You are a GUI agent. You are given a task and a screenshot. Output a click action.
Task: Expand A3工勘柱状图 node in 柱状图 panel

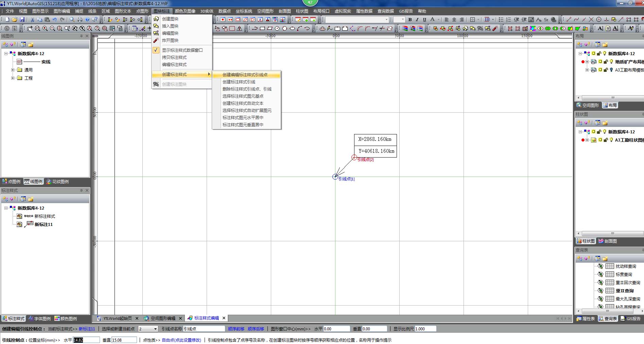coord(587,140)
